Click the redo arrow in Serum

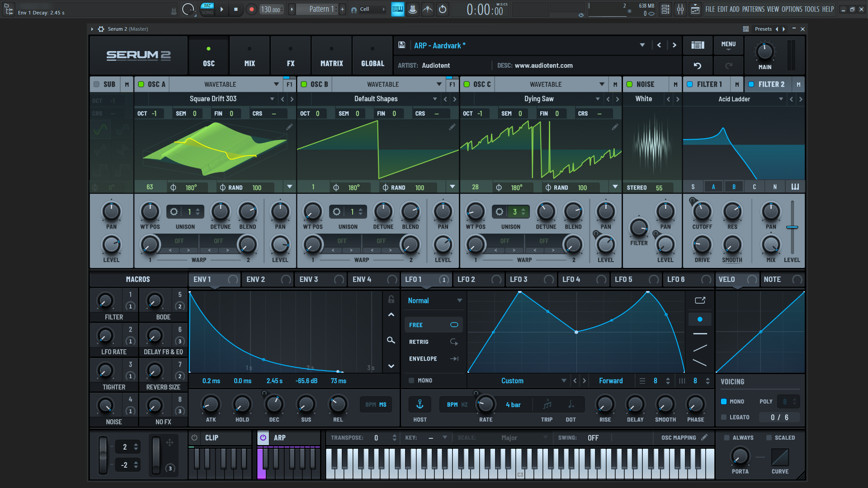click(x=729, y=66)
